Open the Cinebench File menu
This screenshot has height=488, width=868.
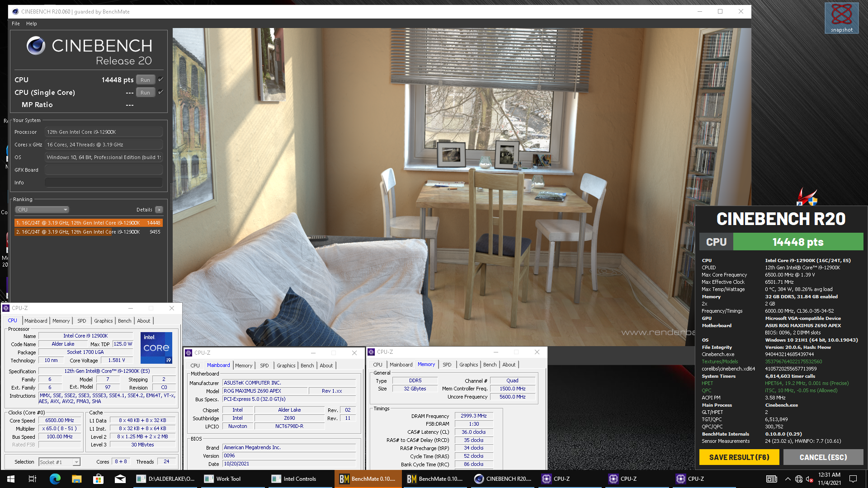click(16, 23)
